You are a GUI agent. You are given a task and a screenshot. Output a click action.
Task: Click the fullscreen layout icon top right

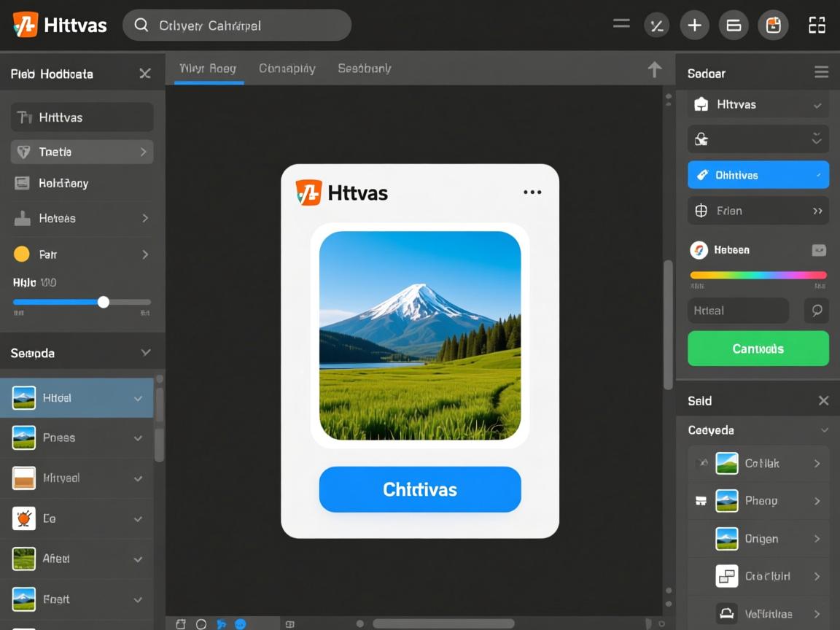tap(817, 24)
